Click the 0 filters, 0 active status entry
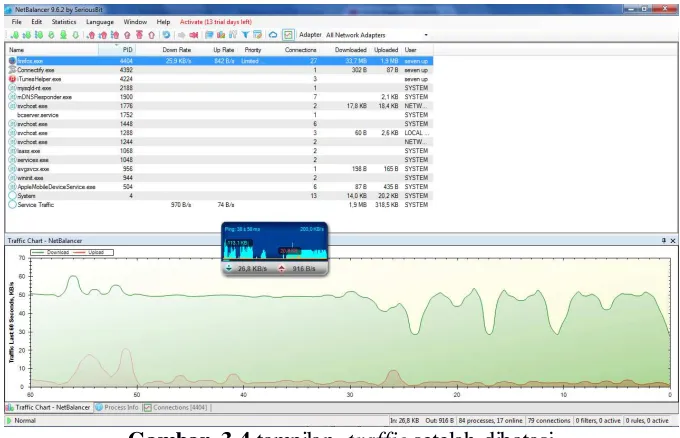Screen dimensions: 680x438 coord(598,421)
